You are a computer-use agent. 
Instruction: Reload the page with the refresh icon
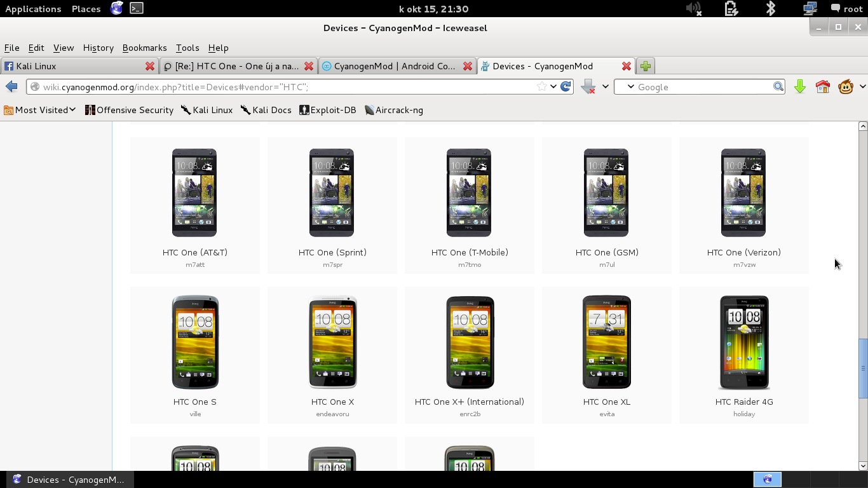(x=566, y=86)
